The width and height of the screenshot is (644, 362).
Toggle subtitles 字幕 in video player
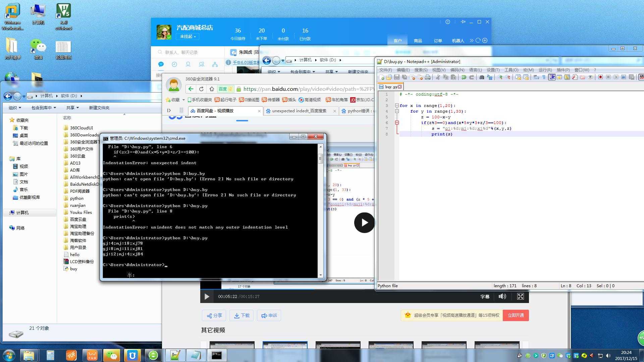pyautogui.click(x=485, y=297)
